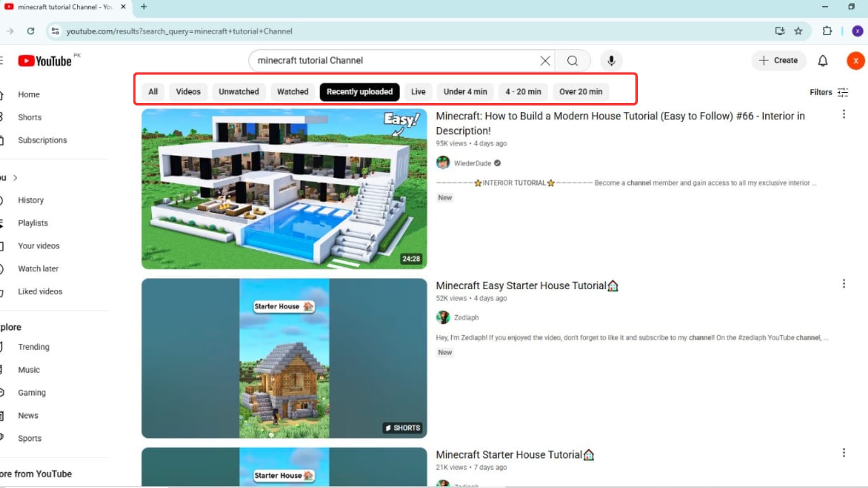Click the '24:28' duration badge
The width and height of the screenshot is (868, 488).
point(411,259)
